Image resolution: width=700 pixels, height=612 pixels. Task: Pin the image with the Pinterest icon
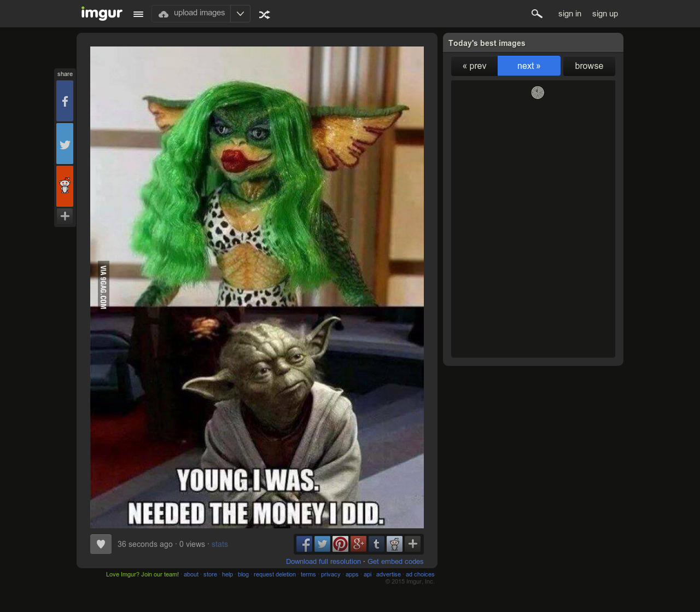tap(340, 544)
